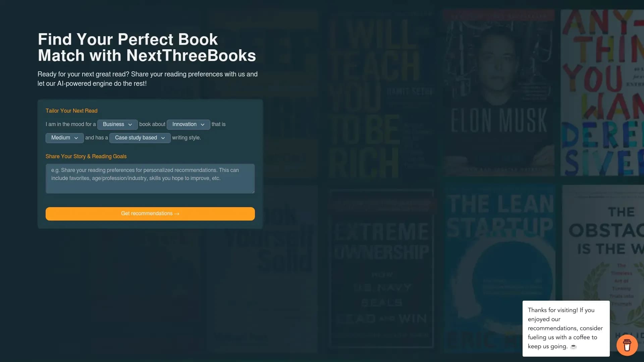Image resolution: width=644 pixels, height=362 pixels.
Task: Click the Share Your Story text area
Action: 150,179
